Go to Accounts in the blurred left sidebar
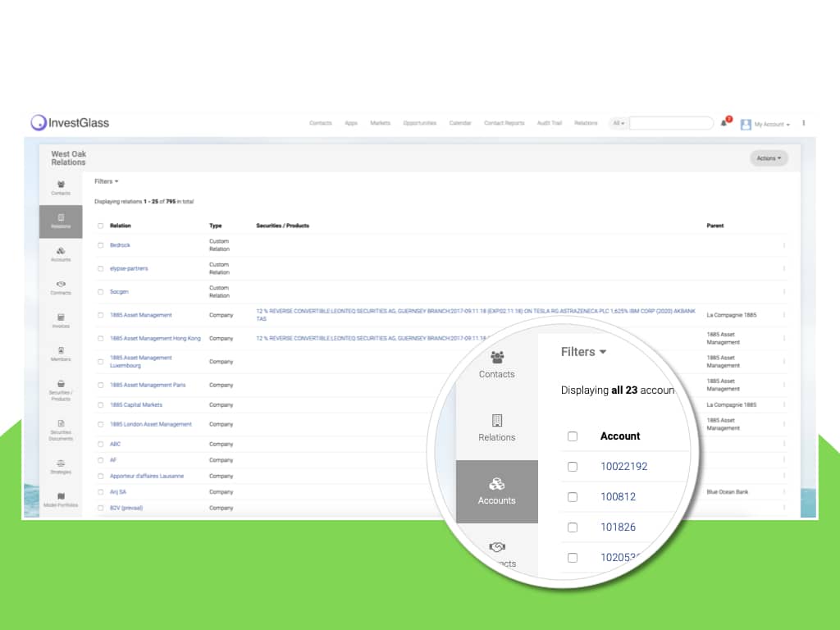The width and height of the screenshot is (840, 630). coord(61,254)
